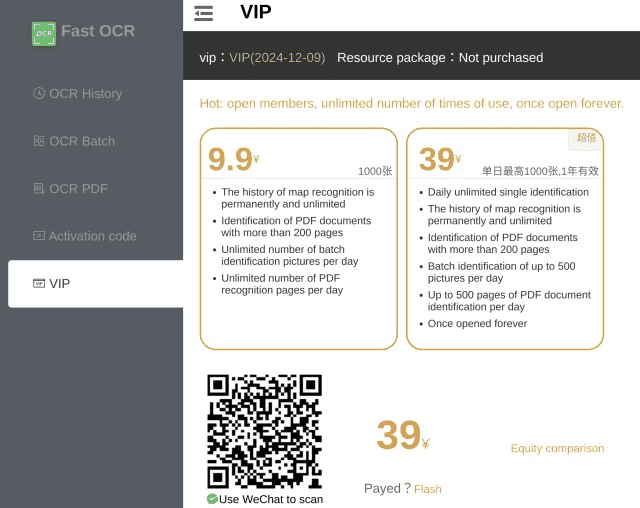Open the Equity comparison link
The image size is (640, 508).
[x=557, y=448]
